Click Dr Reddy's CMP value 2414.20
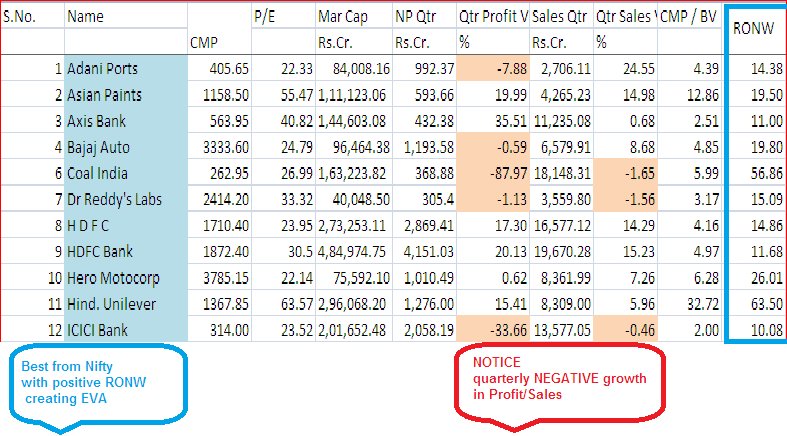The width and height of the screenshot is (787, 436). (x=219, y=199)
